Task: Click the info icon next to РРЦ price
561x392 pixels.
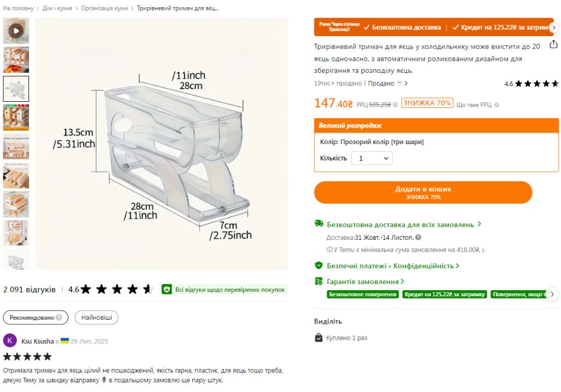Action: [x=395, y=105]
